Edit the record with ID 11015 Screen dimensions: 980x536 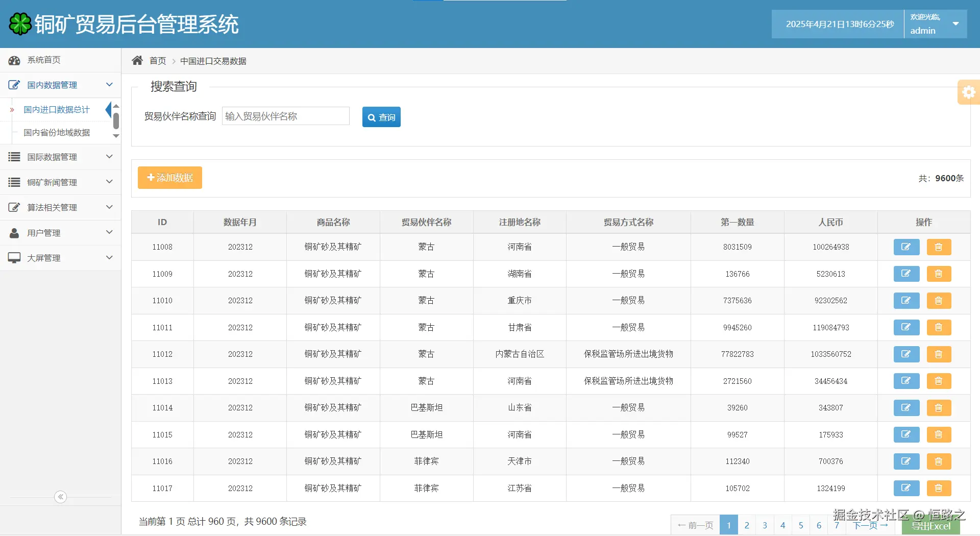click(x=906, y=434)
